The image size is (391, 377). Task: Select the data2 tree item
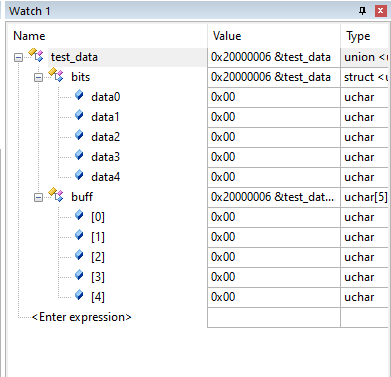[x=106, y=137]
